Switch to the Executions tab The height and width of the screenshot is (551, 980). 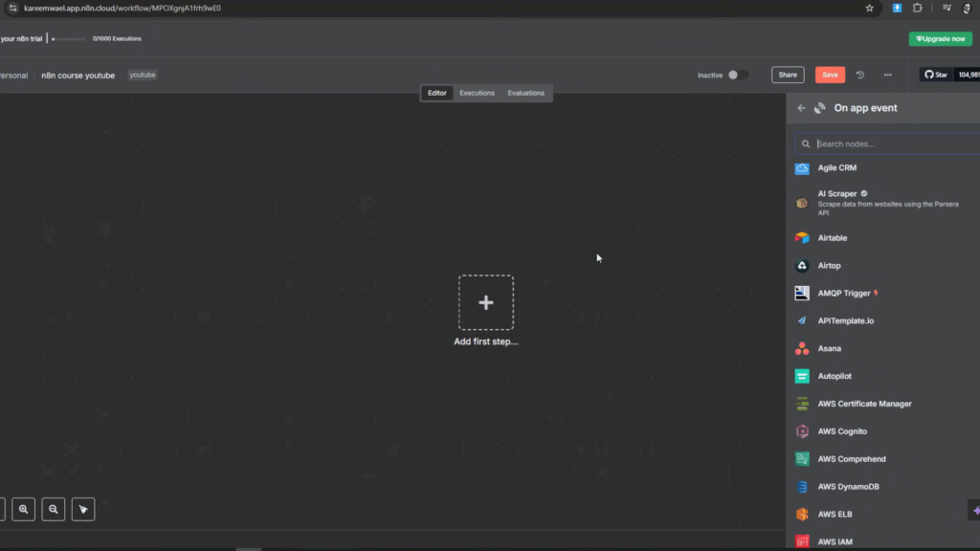click(x=477, y=93)
